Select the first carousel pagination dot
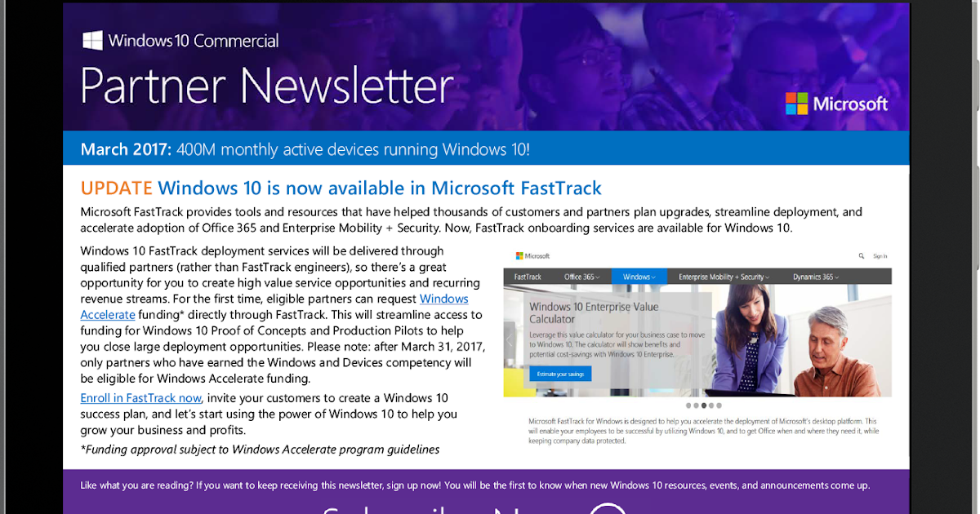 point(688,405)
